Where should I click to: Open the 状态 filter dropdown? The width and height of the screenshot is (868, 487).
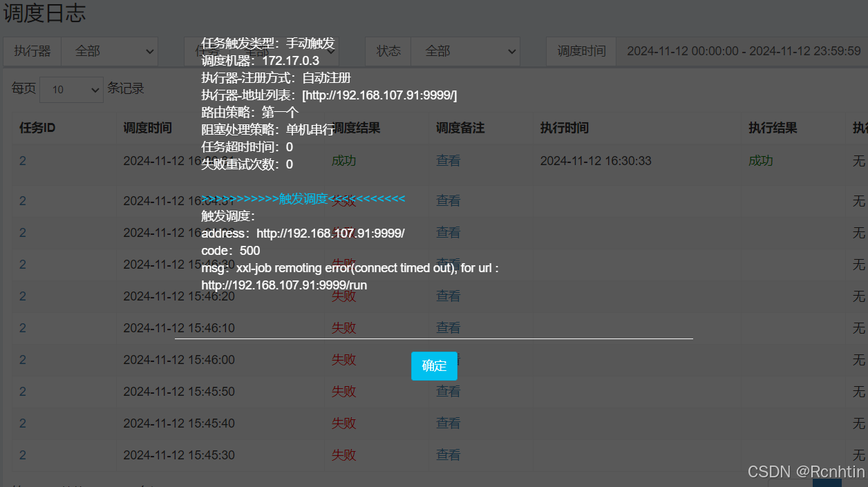(465, 51)
